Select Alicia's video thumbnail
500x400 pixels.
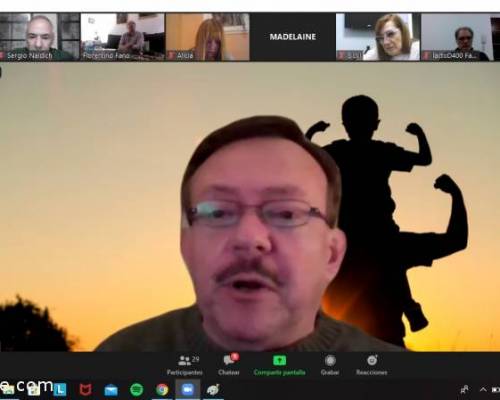coord(207,37)
